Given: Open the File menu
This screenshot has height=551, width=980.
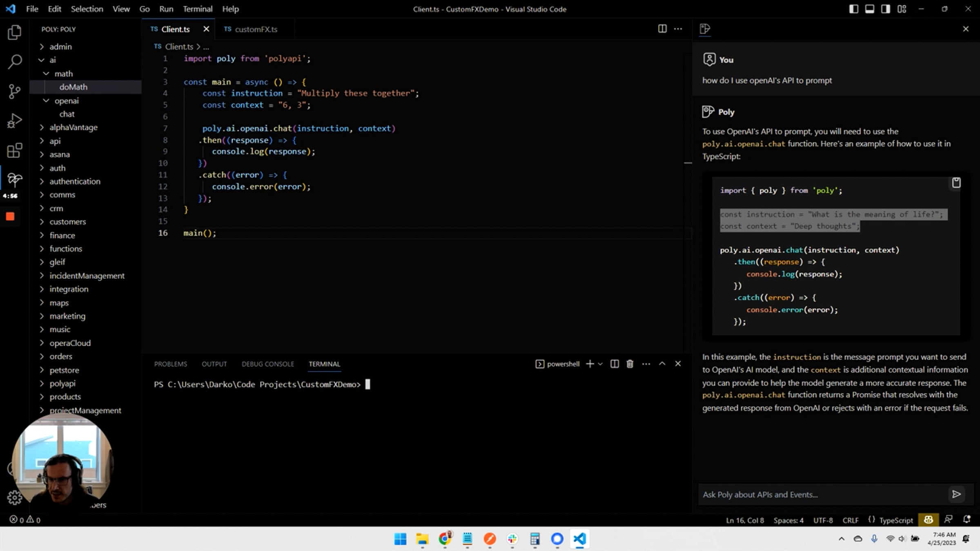Looking at the screenshot, I should (x=32, y=9).
